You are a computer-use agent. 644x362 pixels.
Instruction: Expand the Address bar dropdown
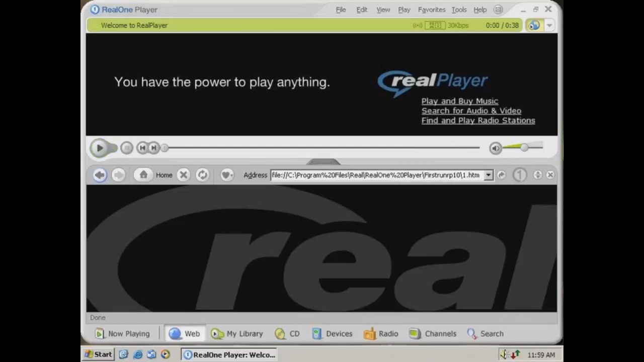[x=488, y=175]
